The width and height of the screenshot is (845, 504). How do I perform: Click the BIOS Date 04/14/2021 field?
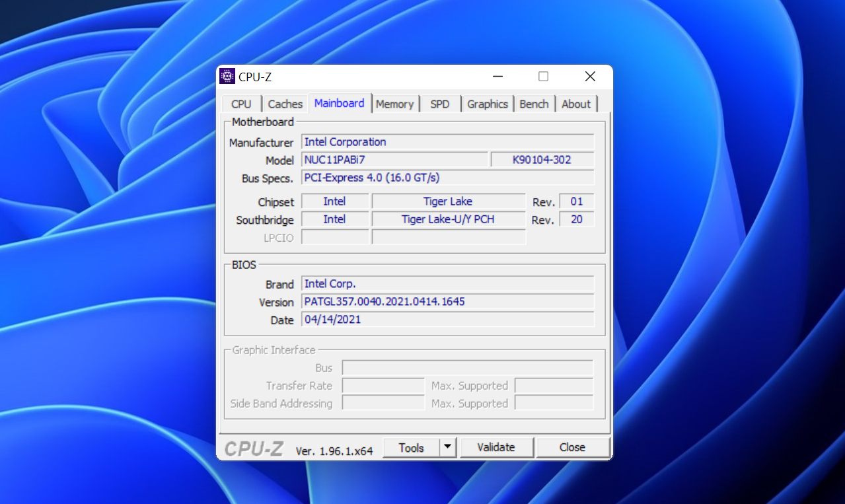click(x=448, y=320)
